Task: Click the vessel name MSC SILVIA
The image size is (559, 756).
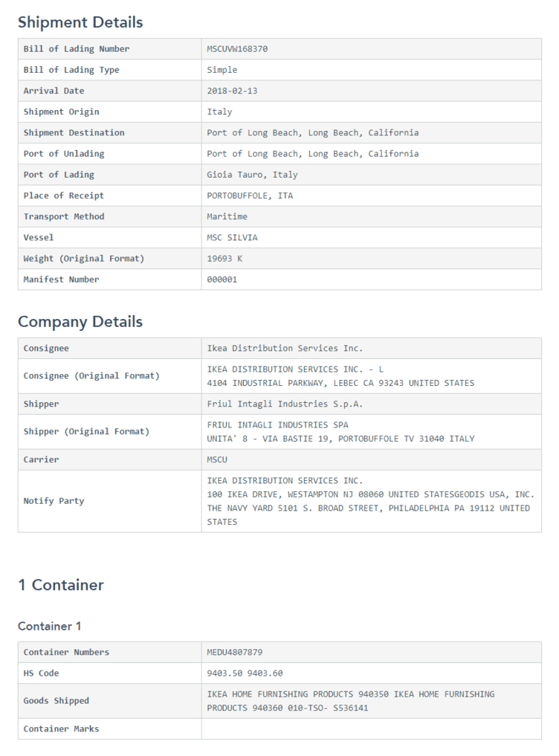Action: tap(232, 237)
